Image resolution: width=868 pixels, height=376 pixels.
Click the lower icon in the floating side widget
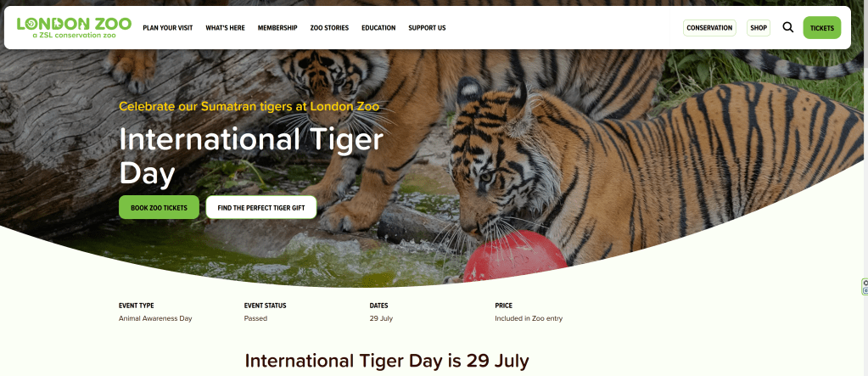865,291
